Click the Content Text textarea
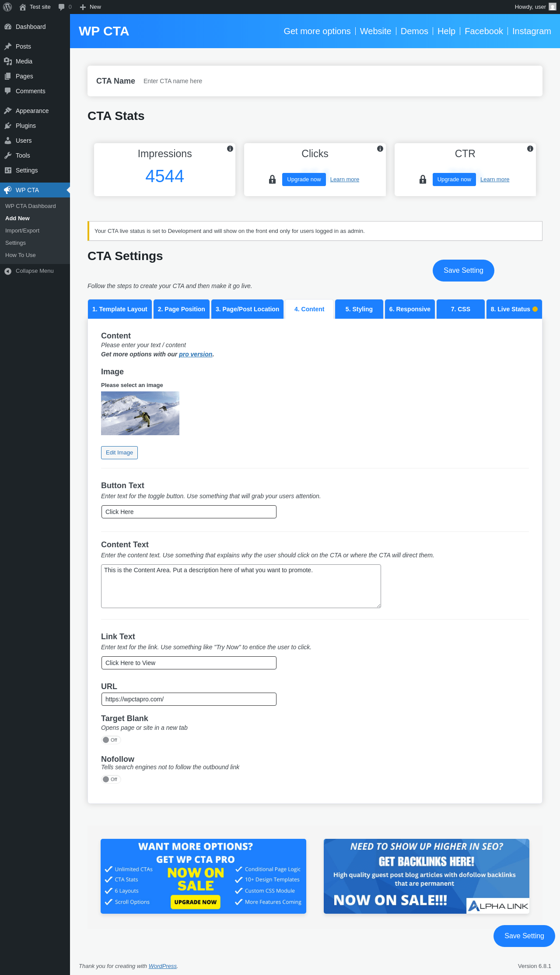This screenshot has height=975, width=560. (x=241, y=586)
